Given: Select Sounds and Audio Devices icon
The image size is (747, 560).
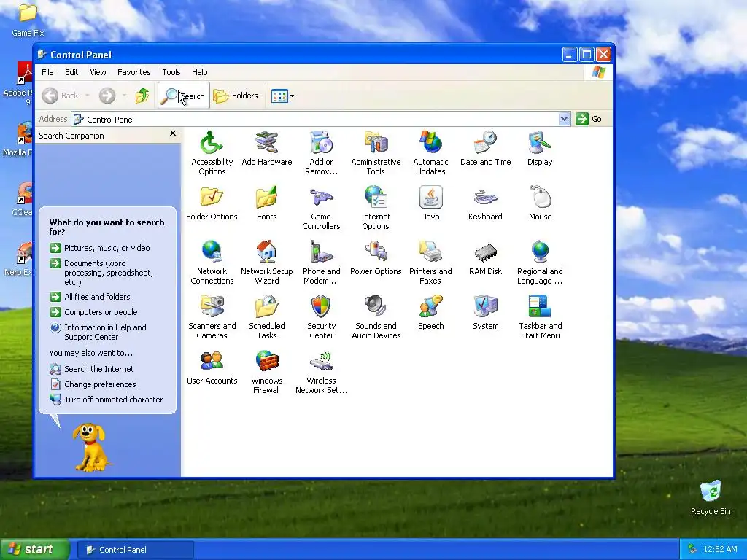Looking at the screenshot, I should [376, 317].
